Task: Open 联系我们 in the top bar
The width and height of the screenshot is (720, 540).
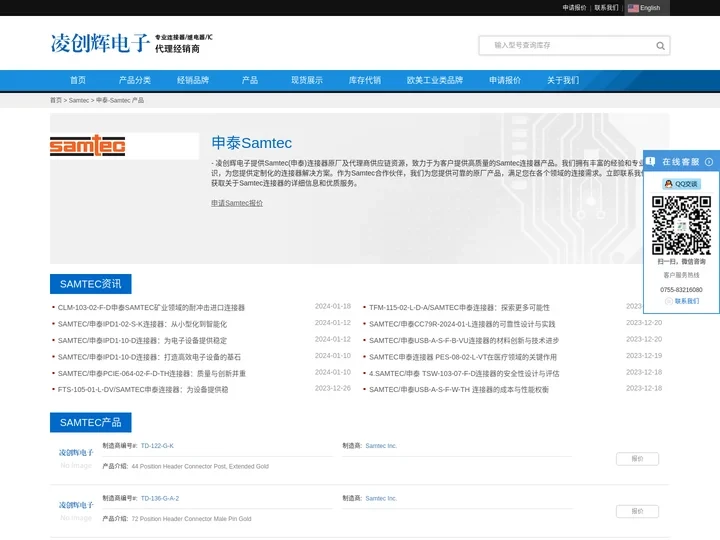Action: (606, 8)
